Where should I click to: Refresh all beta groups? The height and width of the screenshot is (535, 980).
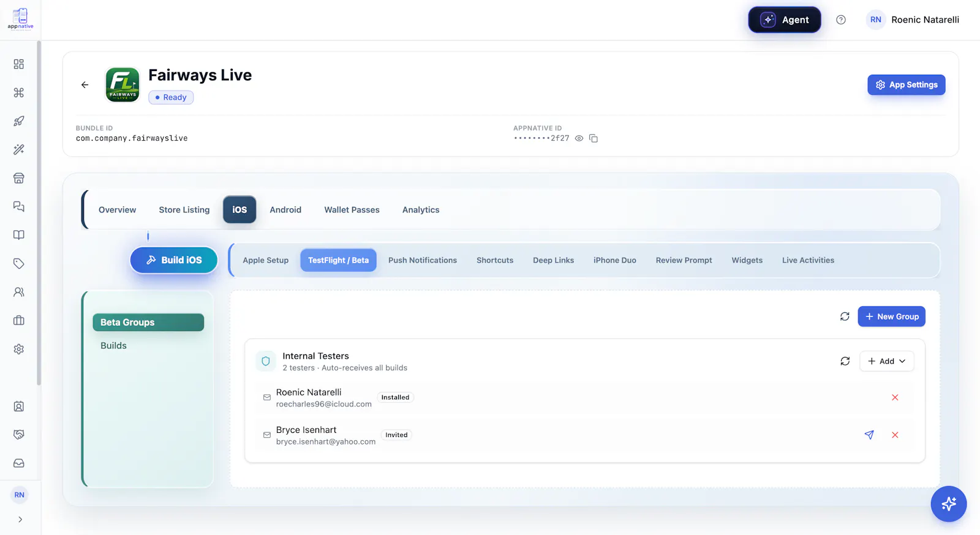coord(845,316)
